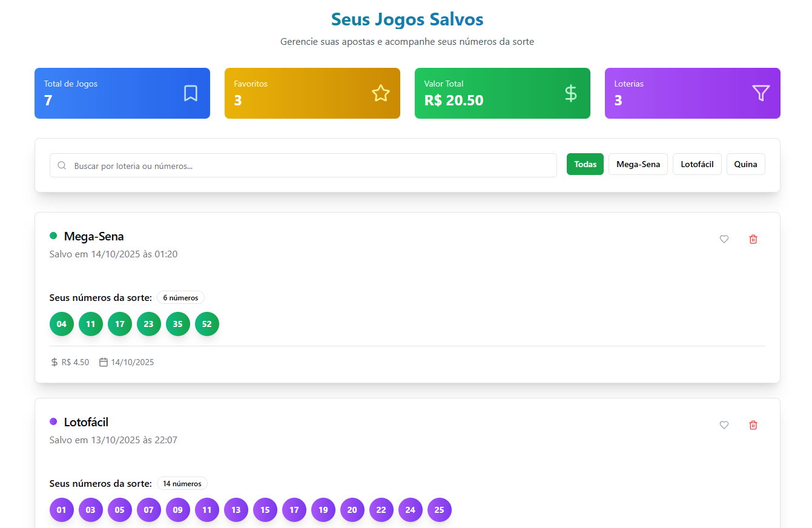This screenshot has height=528, width=812.
Task: Click the bookmark icon on Total de Jogos card
Action: coord(191,93)
